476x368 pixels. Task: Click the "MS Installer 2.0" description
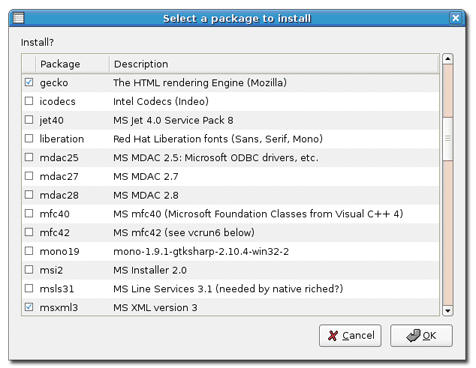tap(150, 270)
